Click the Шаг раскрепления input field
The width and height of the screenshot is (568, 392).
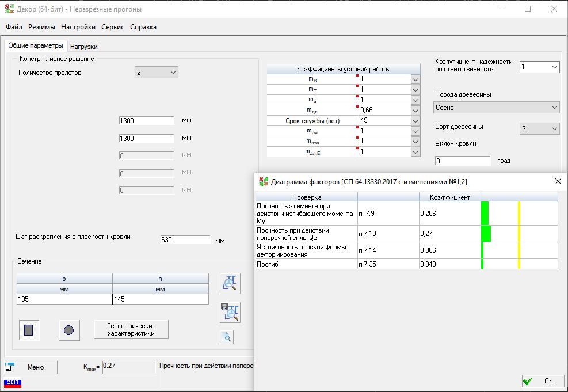[185, 240]
